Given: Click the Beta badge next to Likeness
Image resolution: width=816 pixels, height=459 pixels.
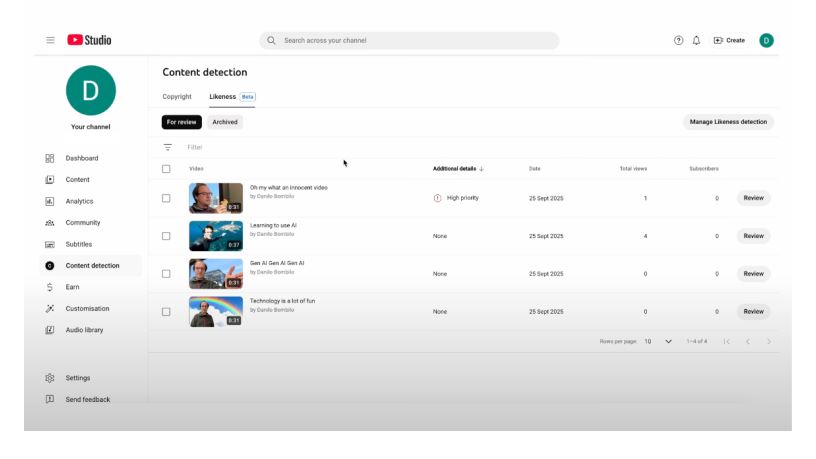Looking at the screenshot, I should tap(247, 97).
